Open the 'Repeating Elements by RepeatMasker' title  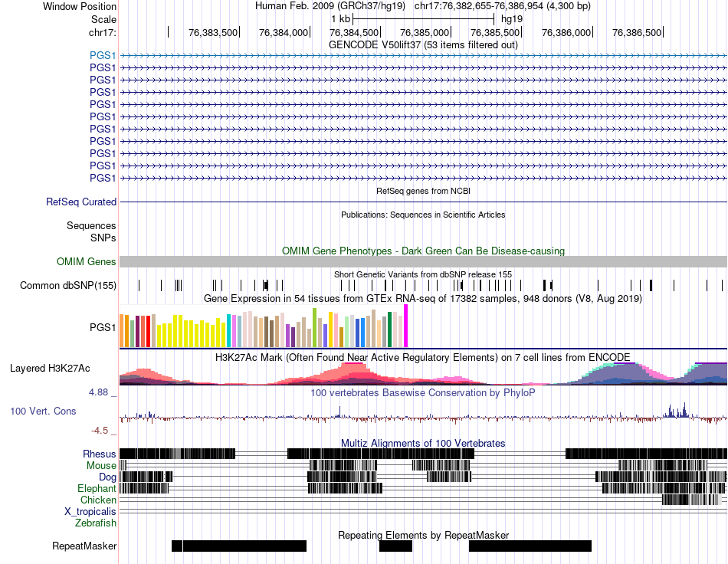(x=423, y=535)
